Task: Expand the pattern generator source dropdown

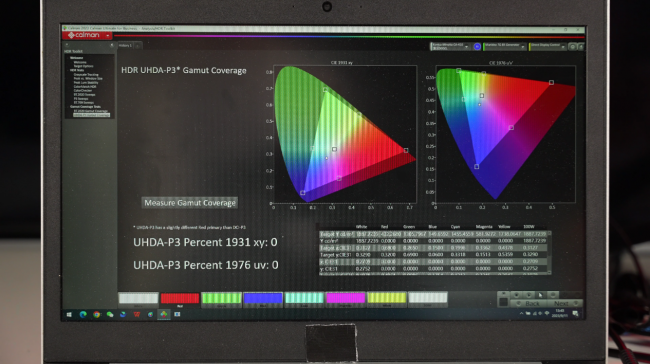Action: click(x=504, y=47)
